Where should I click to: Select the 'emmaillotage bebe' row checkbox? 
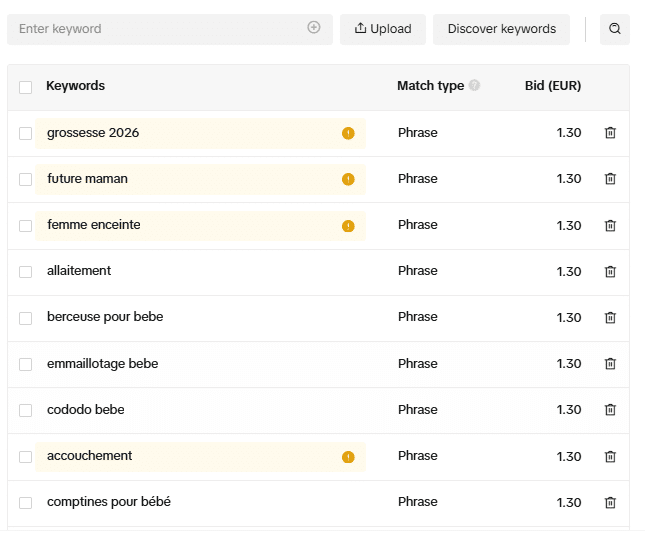[26, 364]
